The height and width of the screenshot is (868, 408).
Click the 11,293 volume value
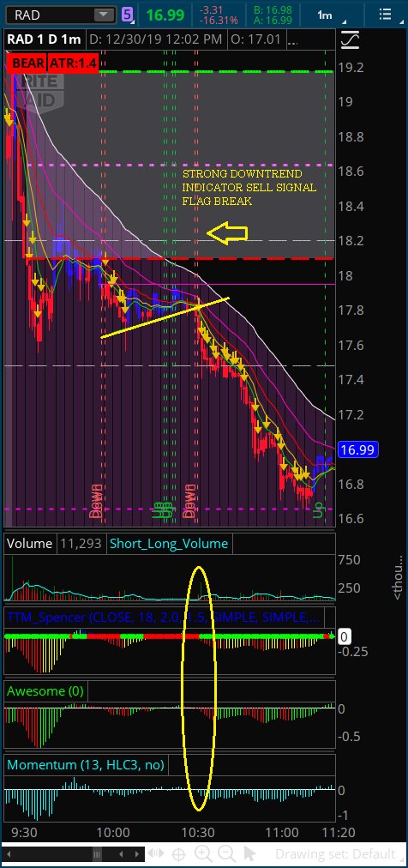(x=83, y=544)
